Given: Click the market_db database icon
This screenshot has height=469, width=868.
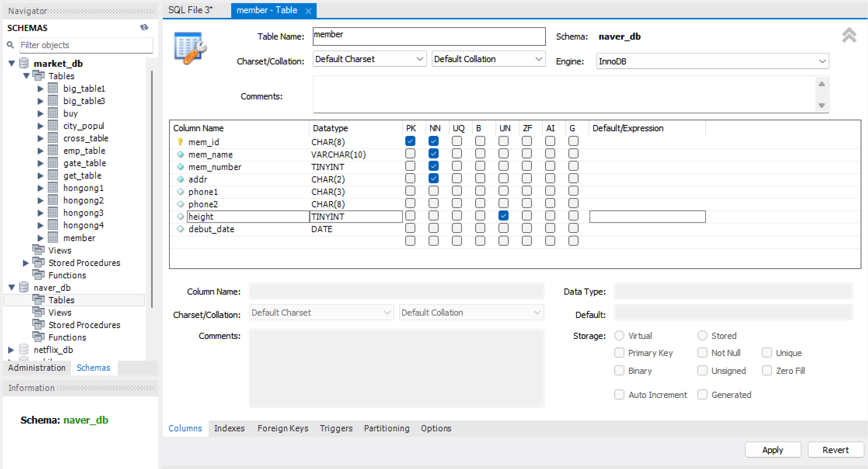Looking at the screenshot, I should tap(24, 63).
